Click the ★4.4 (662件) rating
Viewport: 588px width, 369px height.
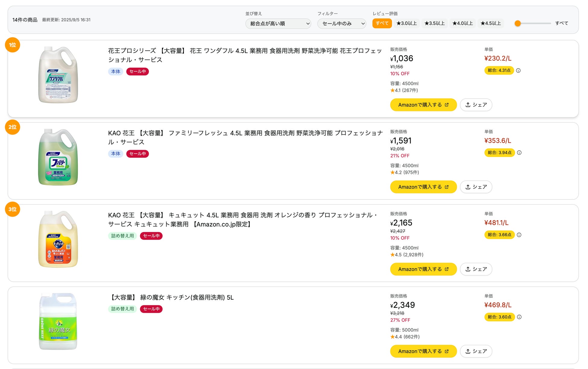pyautogui.click(x=405, y=337)
